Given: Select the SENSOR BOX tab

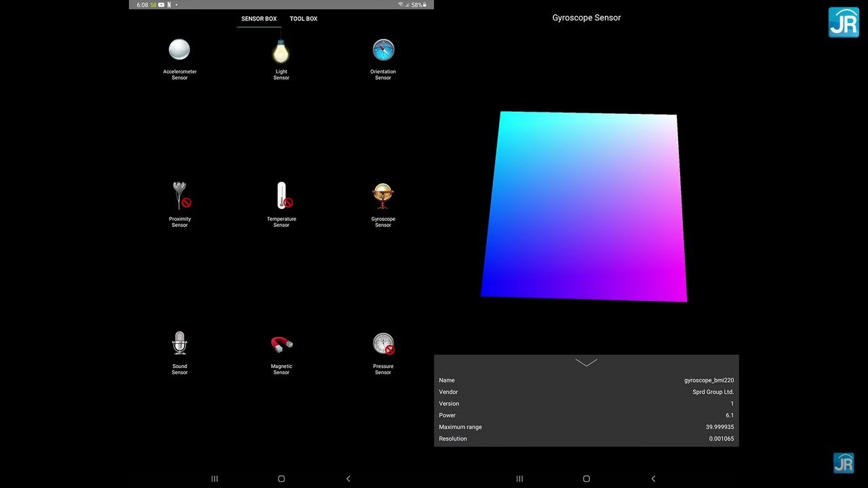Looking at the screenshot, I should pyautogui.click(x=258, y=18).
